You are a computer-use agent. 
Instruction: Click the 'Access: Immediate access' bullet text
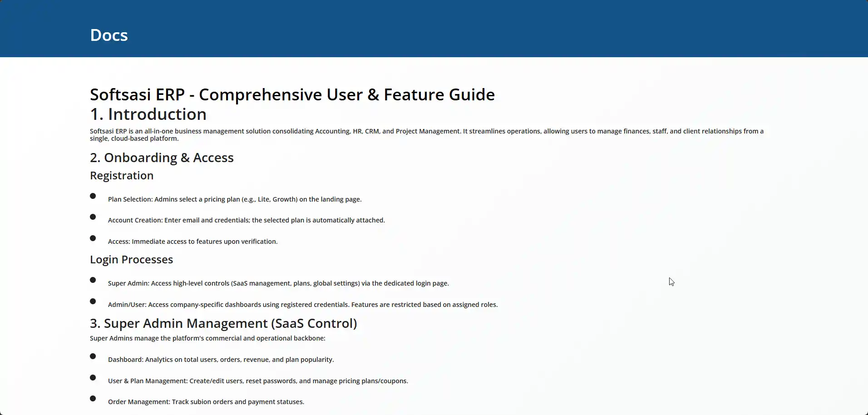tap(192, 242)
